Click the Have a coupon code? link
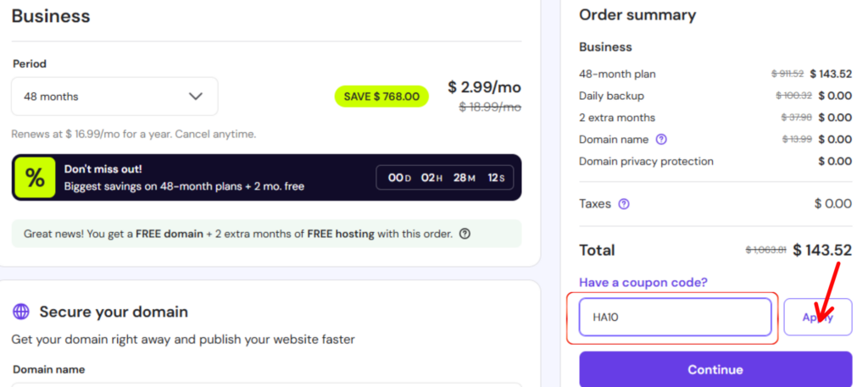 tap(643, 282)
